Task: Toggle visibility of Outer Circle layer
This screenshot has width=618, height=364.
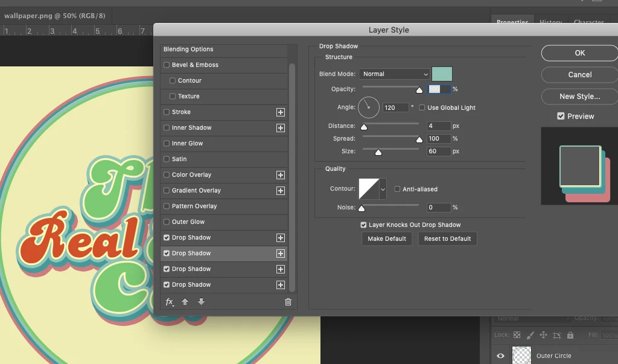Action: (x=500, y=356)
